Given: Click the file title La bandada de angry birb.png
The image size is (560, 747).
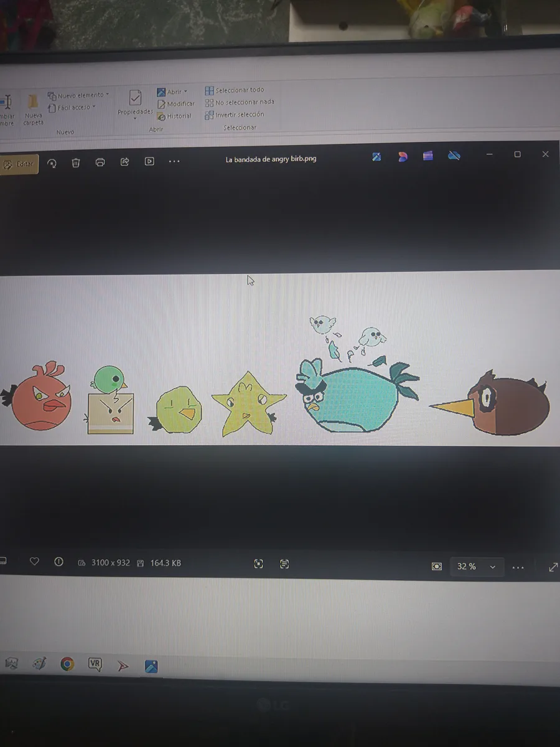Looking at the screenshot, I should [271, 159].
